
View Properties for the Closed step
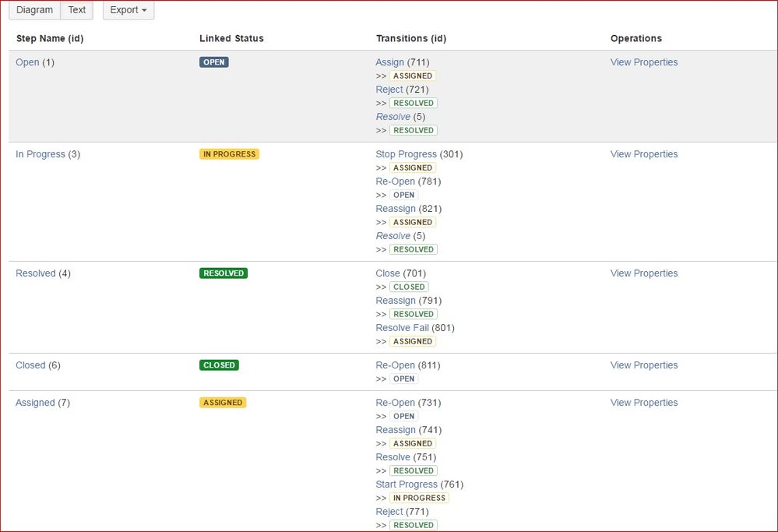point(644,365)
